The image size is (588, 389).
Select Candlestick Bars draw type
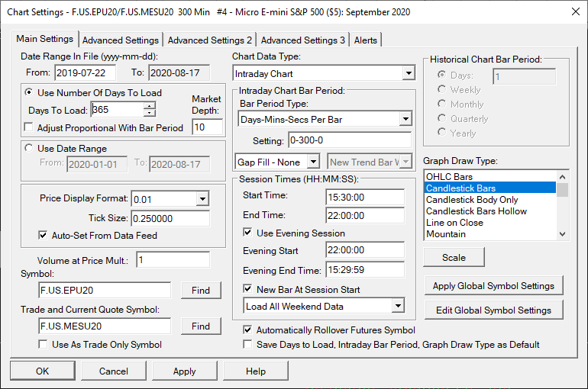[x=490, y=188]
